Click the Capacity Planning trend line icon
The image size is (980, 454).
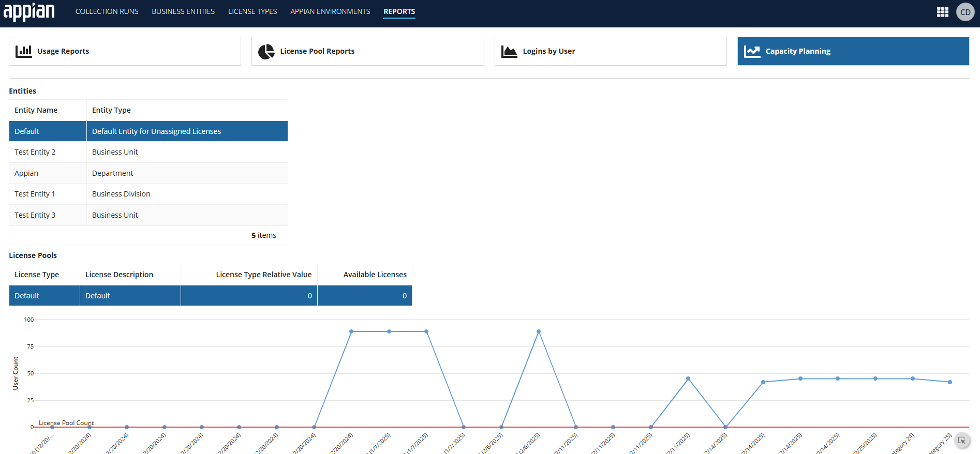[752, 51]
